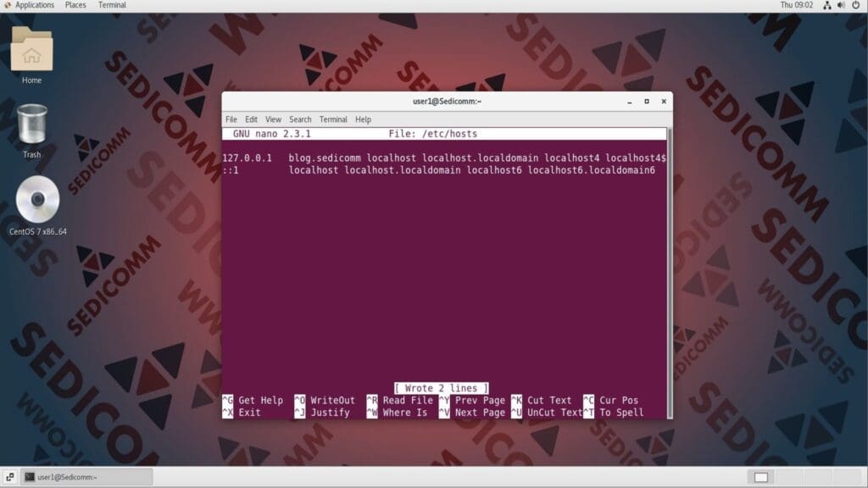
Task: Click the terminal's vertical scrollbar
Action: [x=669, y=271]
